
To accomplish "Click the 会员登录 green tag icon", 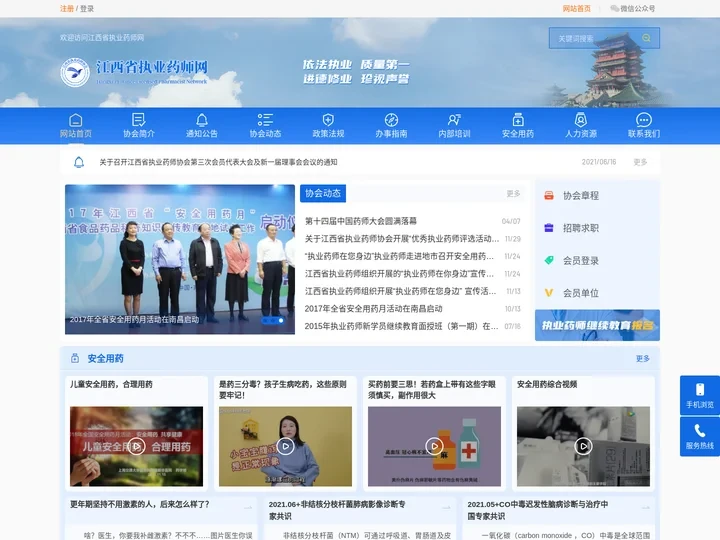I will click(x=549, y=260).
